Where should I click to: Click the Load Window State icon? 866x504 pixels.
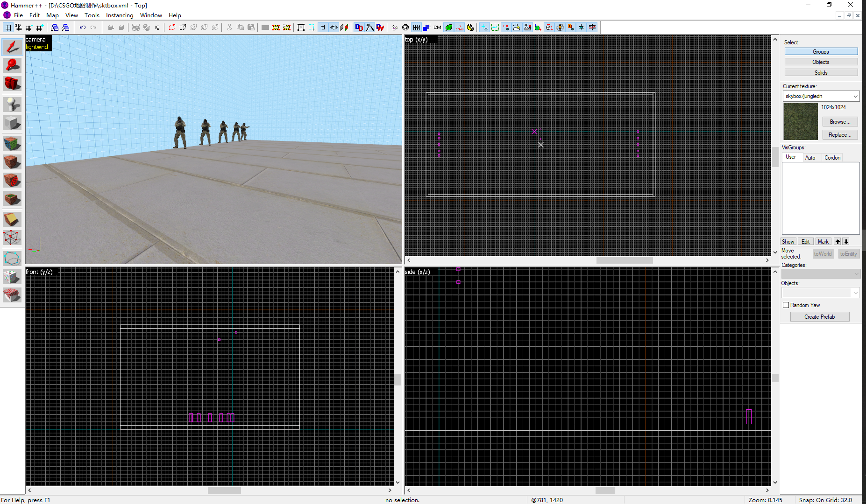pyautogui.click(x=55, y=28)
